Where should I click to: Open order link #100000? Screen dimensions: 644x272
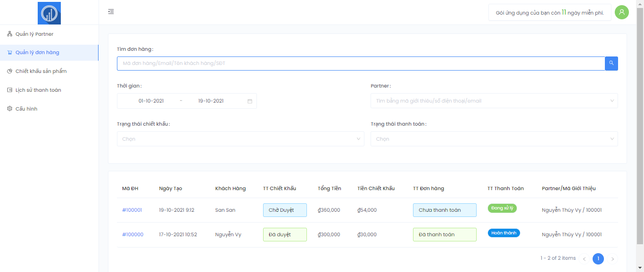tap(132, 234)
